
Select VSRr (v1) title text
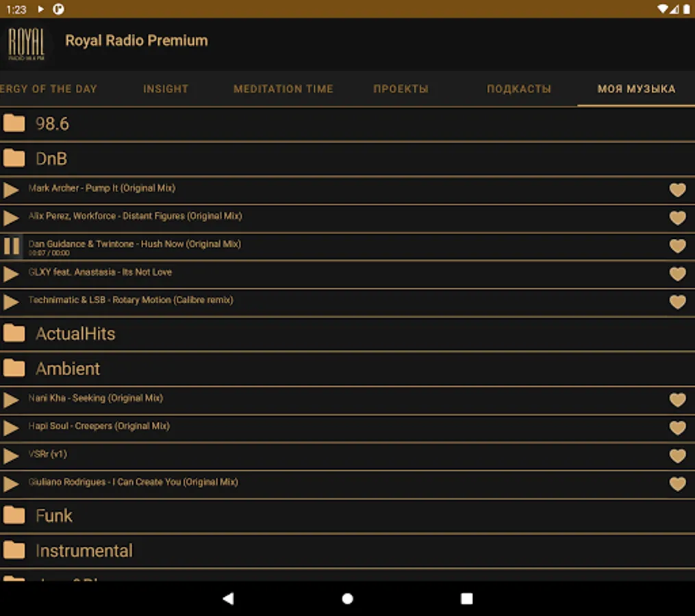click(x=48, y=454)
